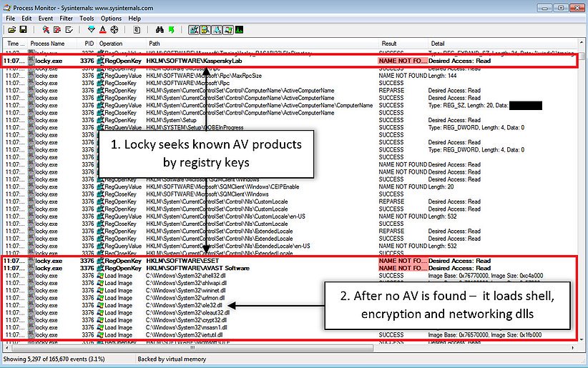
Task: Select the HKLM\SOFTWARE\AVAST Software row path
Action: 197,268
